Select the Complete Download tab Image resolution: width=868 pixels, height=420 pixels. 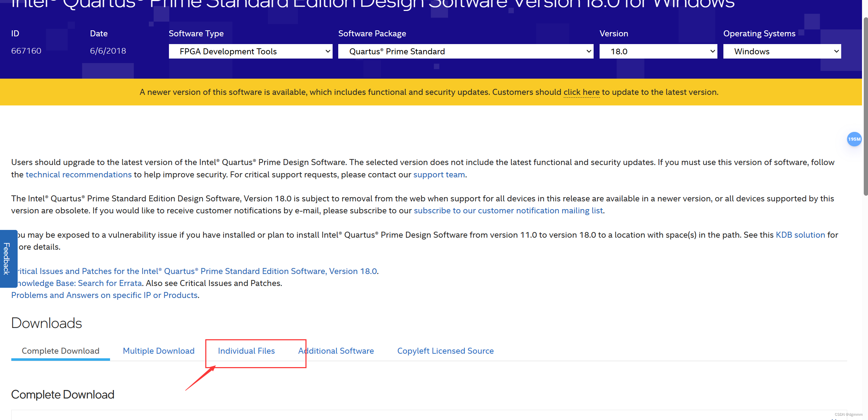tap(61, 351)
